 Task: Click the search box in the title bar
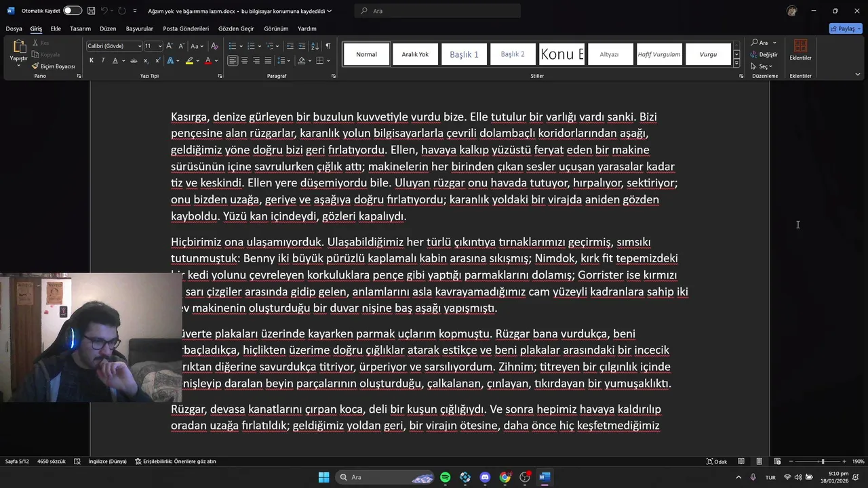437,11
